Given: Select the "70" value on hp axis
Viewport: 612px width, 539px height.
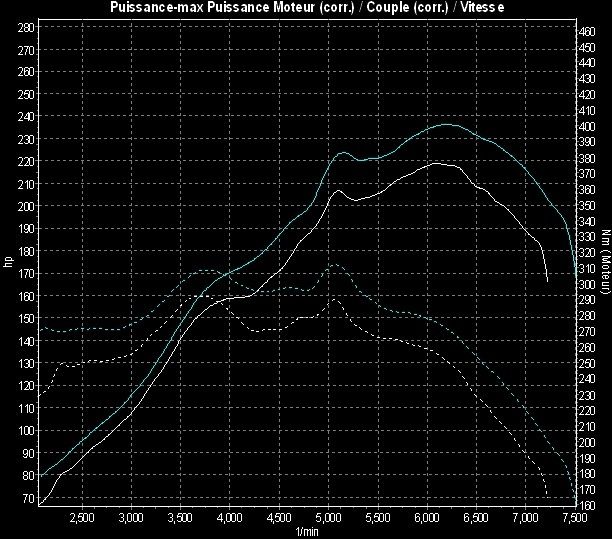Looking at the screenshot, I should coord(26,497).
